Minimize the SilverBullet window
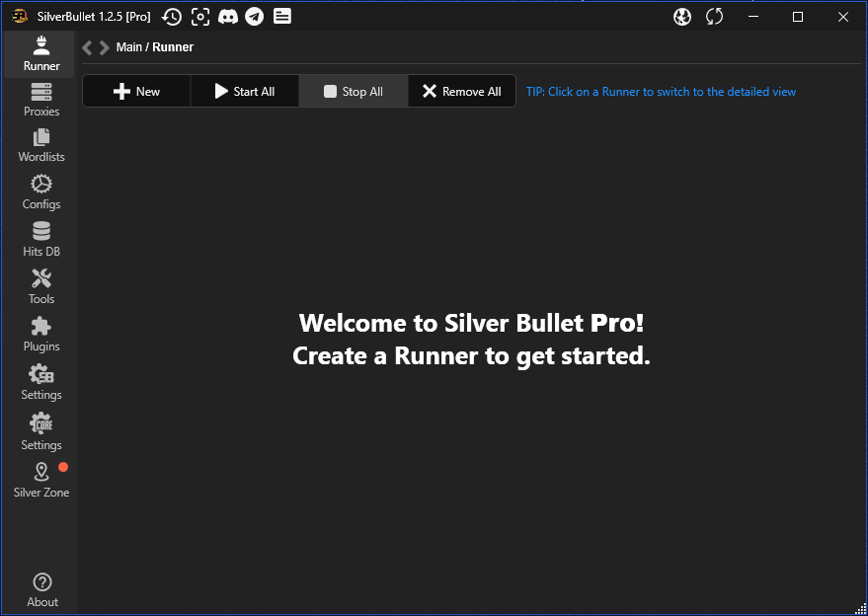This screenshot has width=868, height=616. point(753,17)
